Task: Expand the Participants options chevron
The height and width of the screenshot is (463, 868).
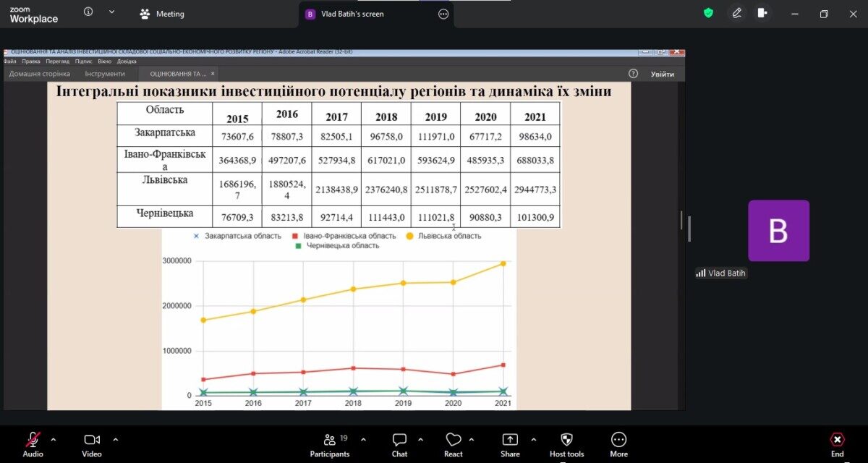Action: 363,439
